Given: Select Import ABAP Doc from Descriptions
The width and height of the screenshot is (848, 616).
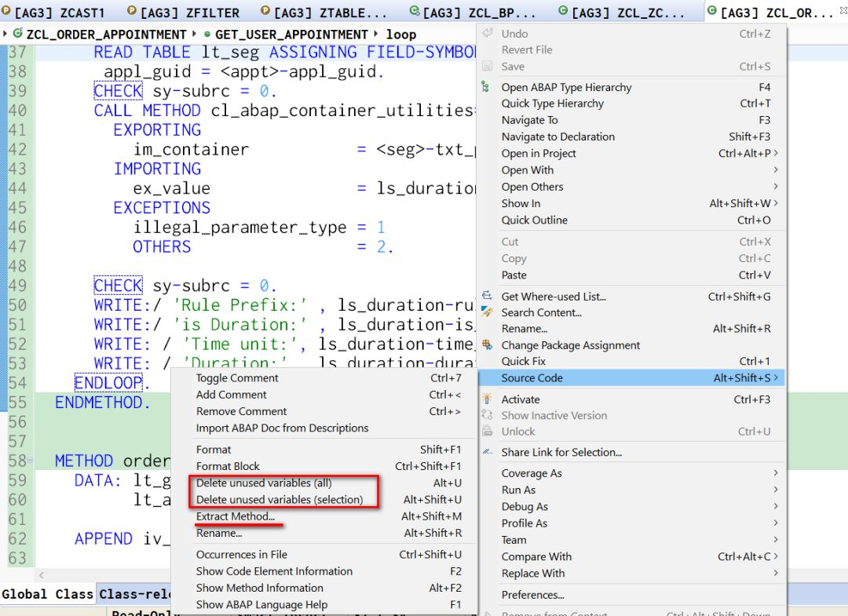Looking at the screenshot, I should click(x=324, y=428).
